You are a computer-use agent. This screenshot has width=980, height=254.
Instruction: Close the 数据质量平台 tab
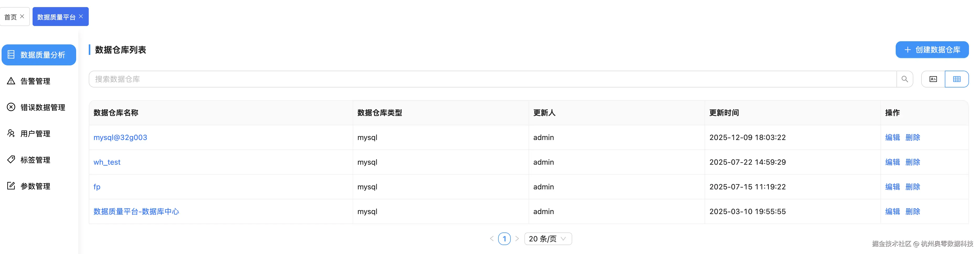[x=81, y=16]
